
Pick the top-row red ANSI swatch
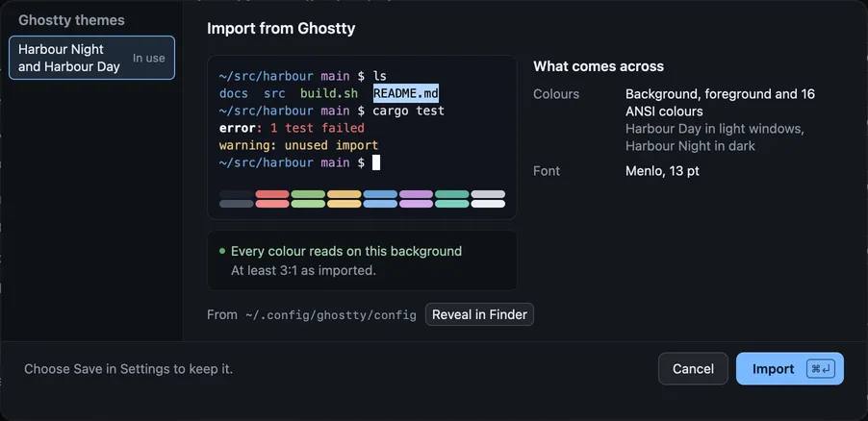272,194
